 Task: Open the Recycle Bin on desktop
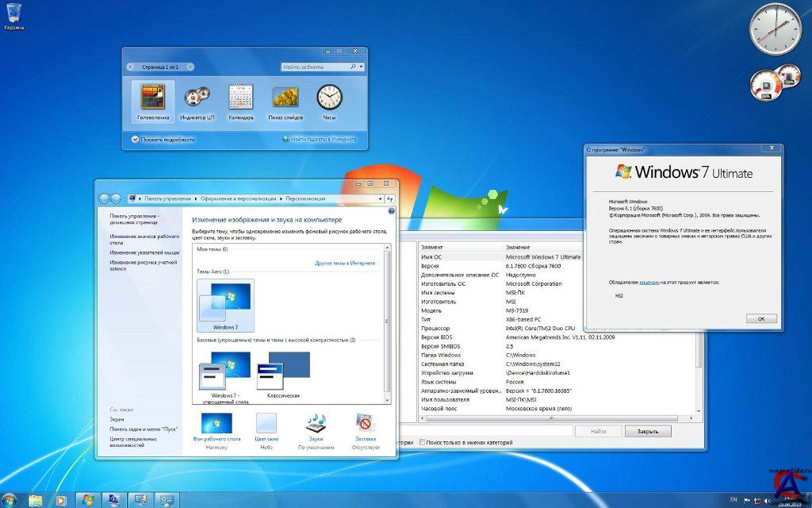pos(13,13)
